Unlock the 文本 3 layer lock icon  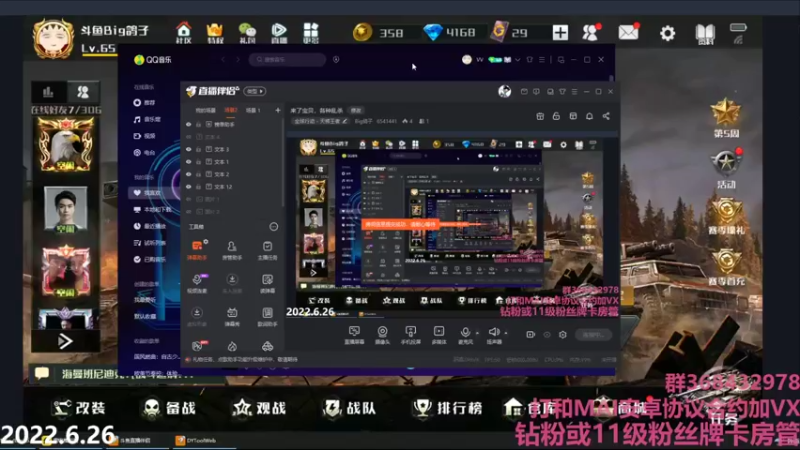pyautogui.click(x=198, y=149)
